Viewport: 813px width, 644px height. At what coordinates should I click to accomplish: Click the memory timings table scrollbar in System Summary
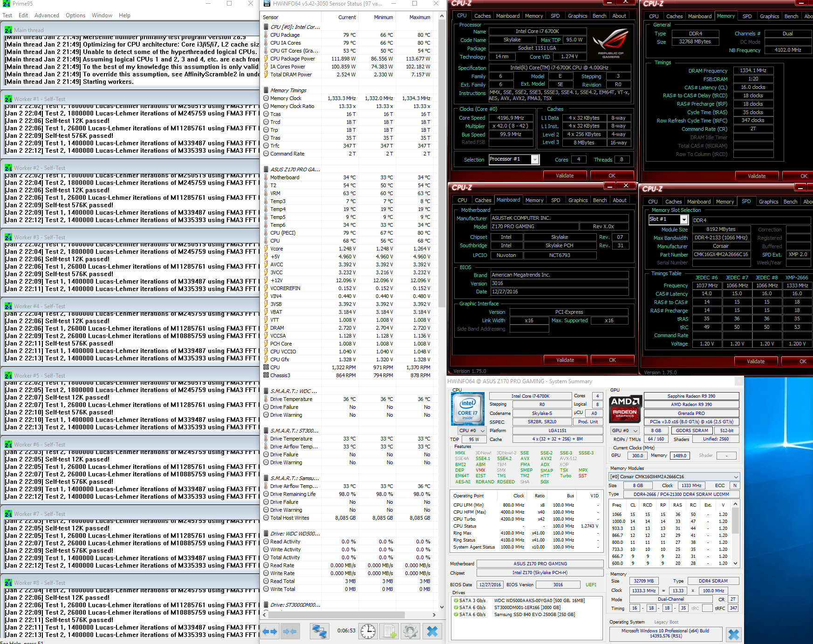(x=736, y=533)
